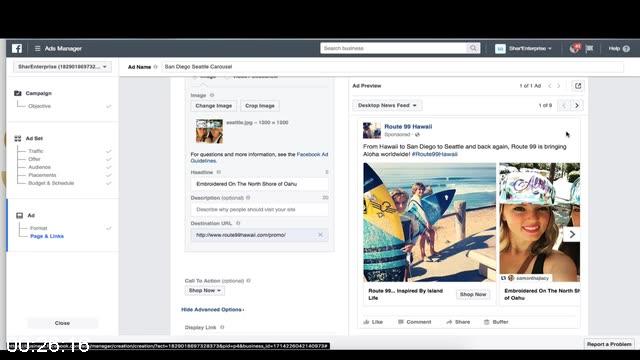This screenshot has width=640, height=360.
Task: Focus the Search business field
Action: (394, 48)
